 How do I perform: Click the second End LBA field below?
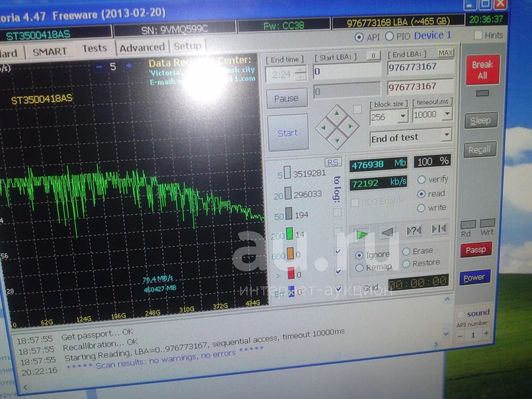pyautogui.click(x=421, y=86)
